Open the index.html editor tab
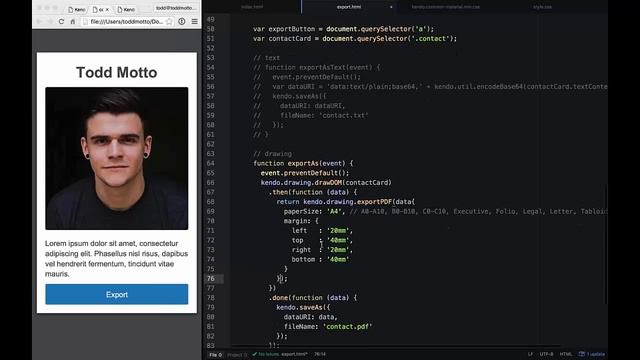 252,7
